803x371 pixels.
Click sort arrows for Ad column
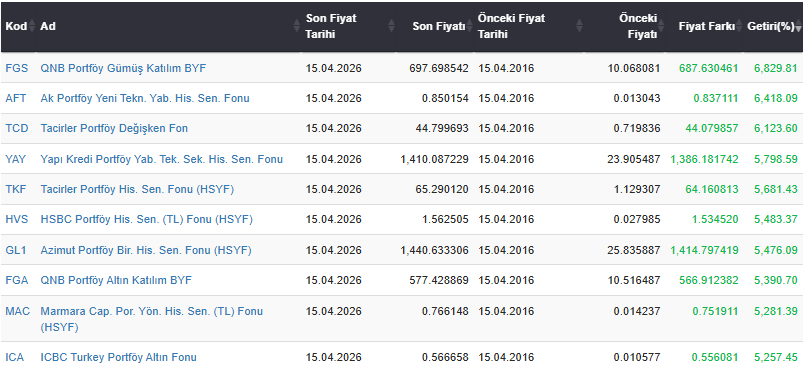(297, 26)
